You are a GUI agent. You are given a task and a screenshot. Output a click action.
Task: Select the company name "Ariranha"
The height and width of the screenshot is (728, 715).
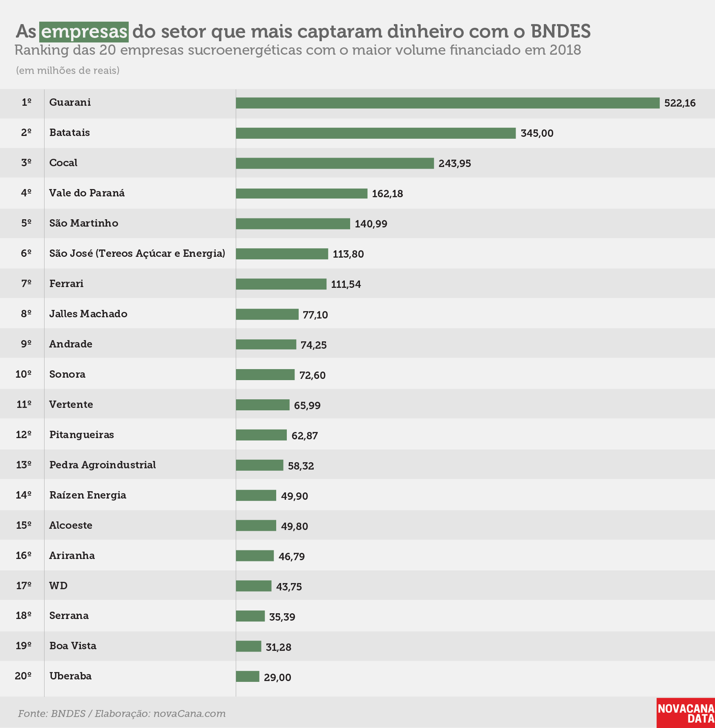[72, 556]
